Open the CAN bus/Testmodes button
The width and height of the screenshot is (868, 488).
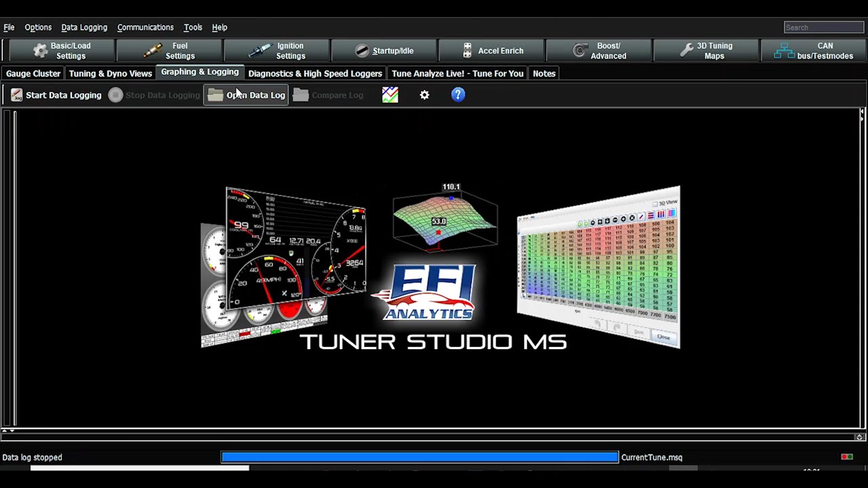(x=814, y=51)
